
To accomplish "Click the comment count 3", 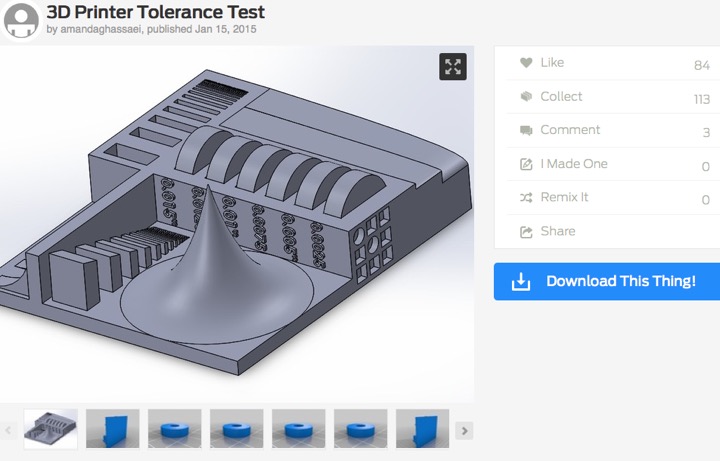I will point(707,133).
